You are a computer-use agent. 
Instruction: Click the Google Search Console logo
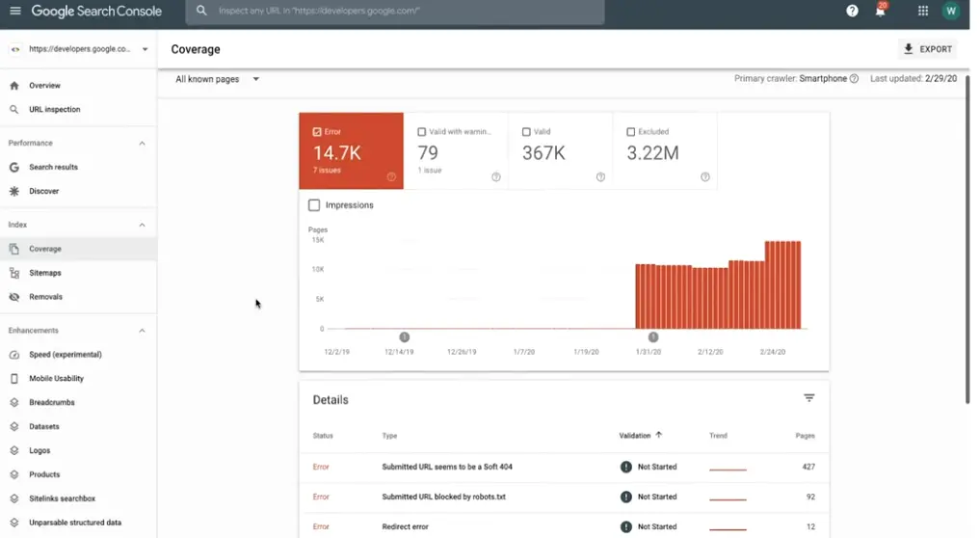(96, 12)
